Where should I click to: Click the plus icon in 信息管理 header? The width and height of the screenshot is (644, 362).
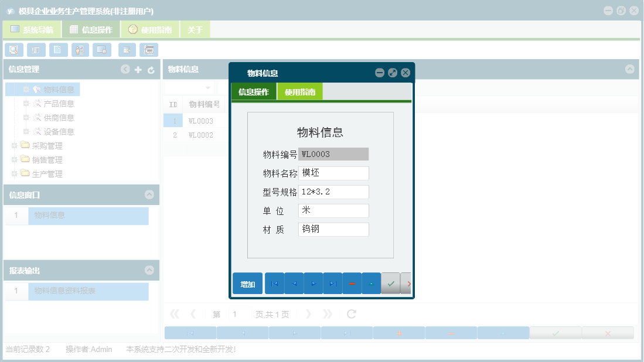pyautogui.click(x=138, y=70)
